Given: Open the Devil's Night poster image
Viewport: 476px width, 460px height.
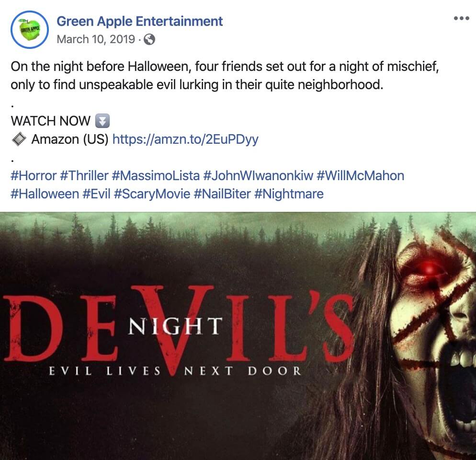Looking at the screenshot, I should [238, 336].
